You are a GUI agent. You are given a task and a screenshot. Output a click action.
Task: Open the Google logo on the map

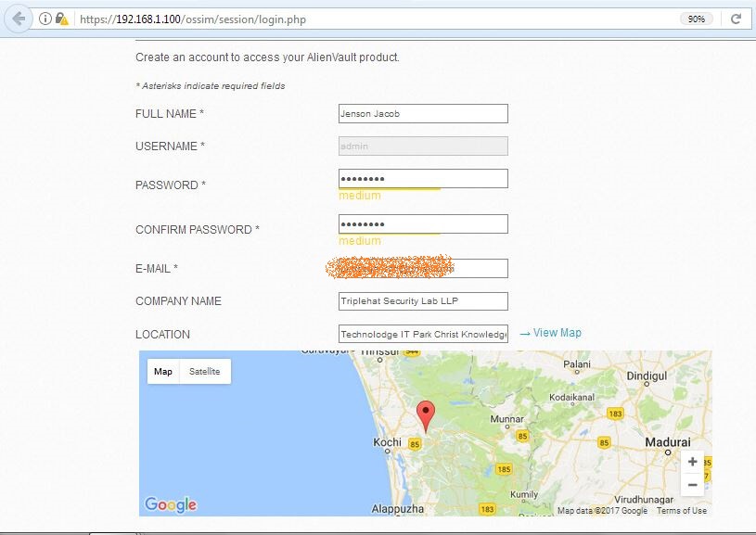(x=171, y=504)
